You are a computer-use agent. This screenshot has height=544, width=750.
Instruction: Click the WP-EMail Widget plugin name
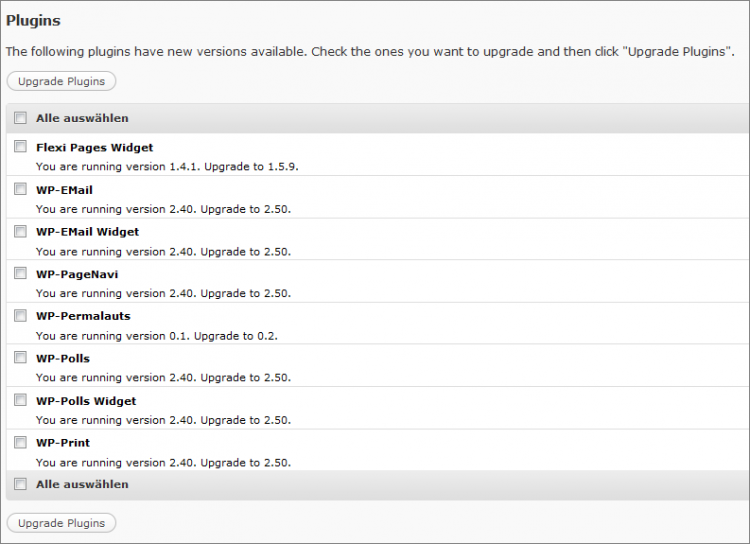87,231
